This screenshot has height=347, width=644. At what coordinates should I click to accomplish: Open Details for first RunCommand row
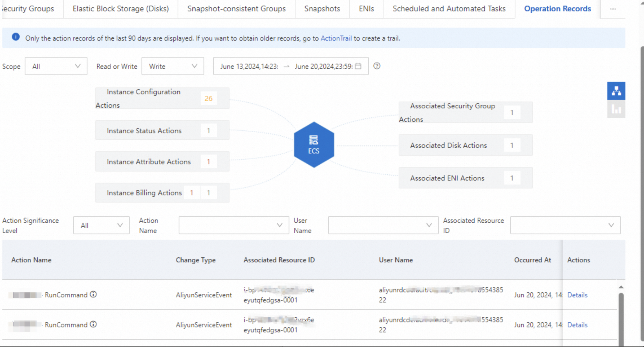(577, 295)
